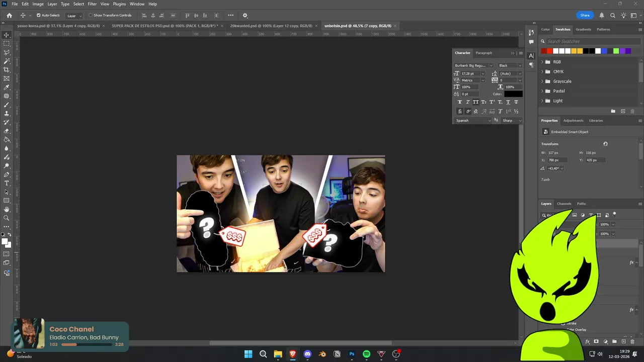Expand the Grayscale swatch group
Viewport: 644px width, 362px height.
[x=542, y=81]
